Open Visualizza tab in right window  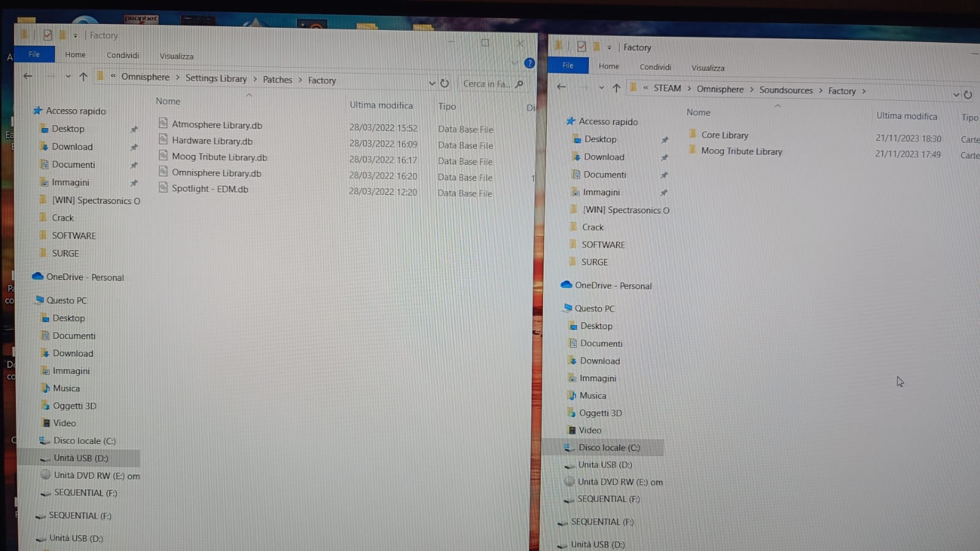pyautogui.click(x=708, y=68)
